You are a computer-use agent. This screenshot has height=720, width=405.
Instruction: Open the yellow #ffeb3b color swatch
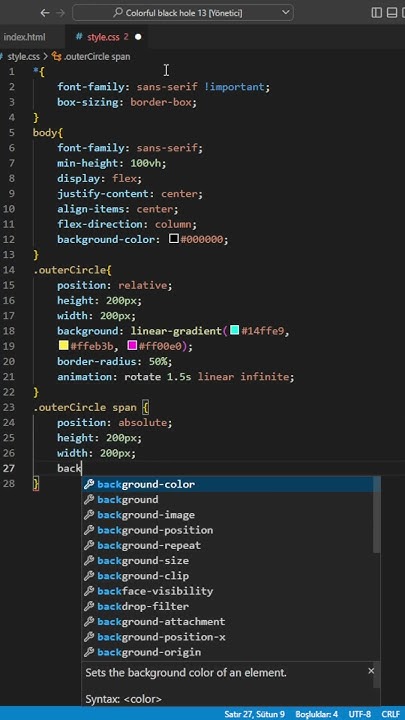(63, 345)
